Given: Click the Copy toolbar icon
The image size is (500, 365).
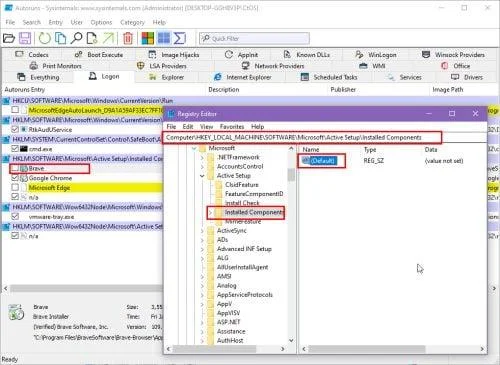Looking at the screenshot, I should (60, 38).
